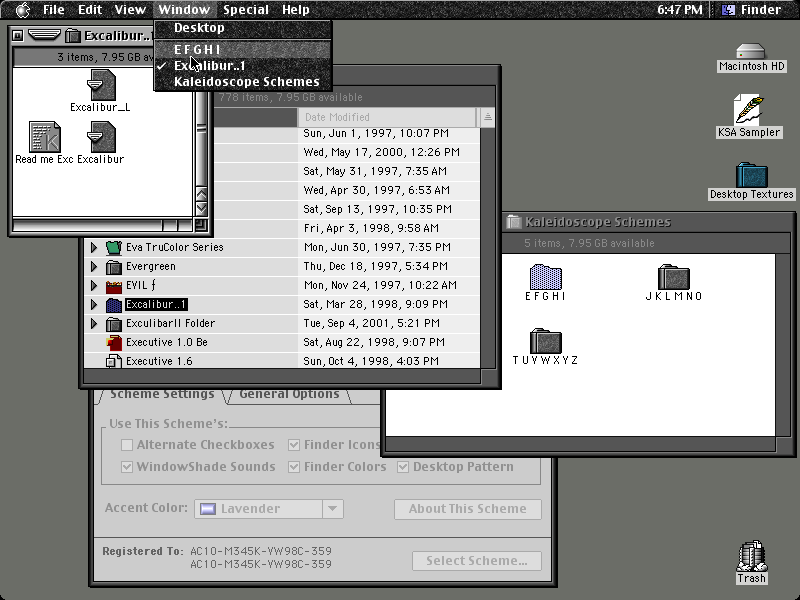Screen dimensions: 800x600
Task: Click down scroll arrow in Excalibur..1 window
Action: click(x=202, y=208)
